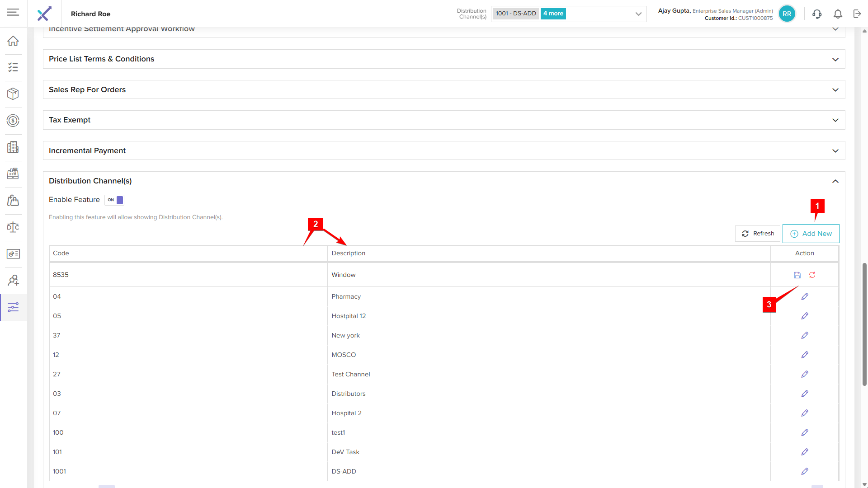The width and height of the screenshot is (868, 488).
Task: Click the logout icon in header
Action: tap(857, 14)
